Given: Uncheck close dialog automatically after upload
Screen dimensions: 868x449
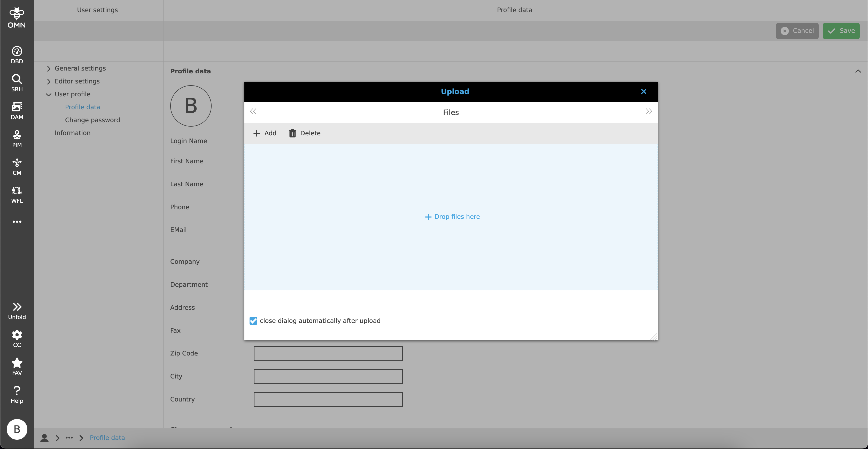Looking at the screenshot, I should click(253, 321).
